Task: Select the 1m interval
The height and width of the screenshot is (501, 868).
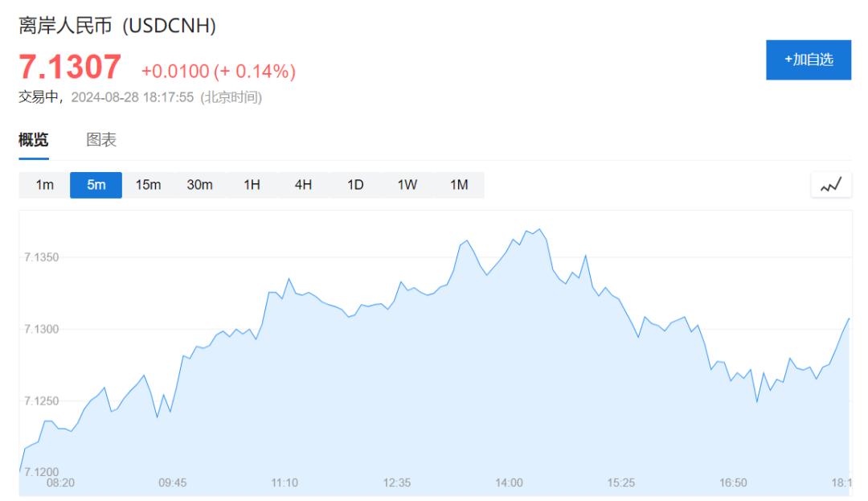Action: tap(44, 185)
